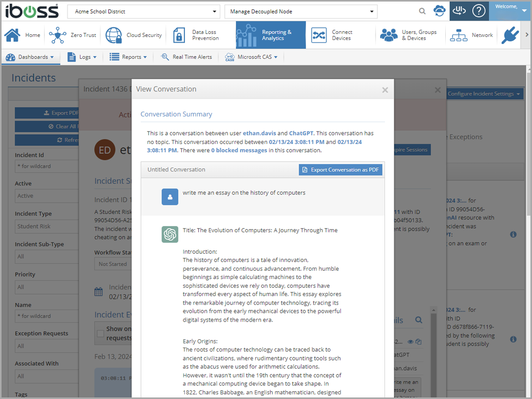
Task: Open the Cloud Security menu
Action: pyautogui.click(x=134, y=35)
